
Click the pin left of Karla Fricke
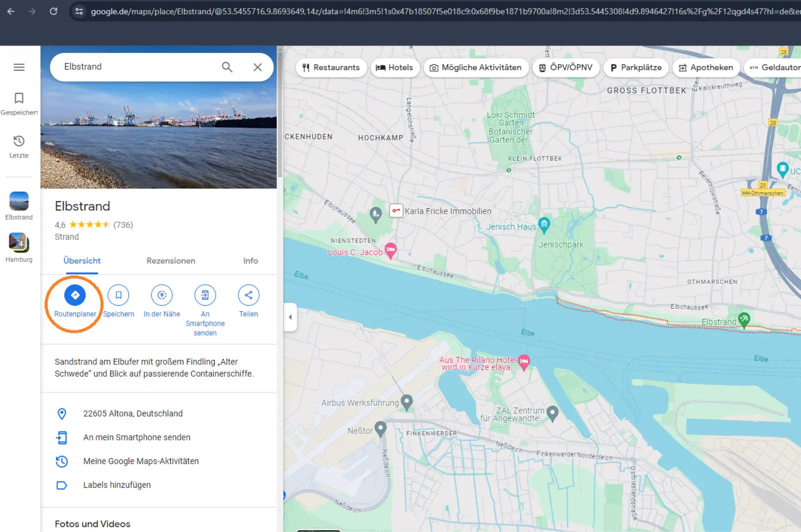tap(376, 214)
